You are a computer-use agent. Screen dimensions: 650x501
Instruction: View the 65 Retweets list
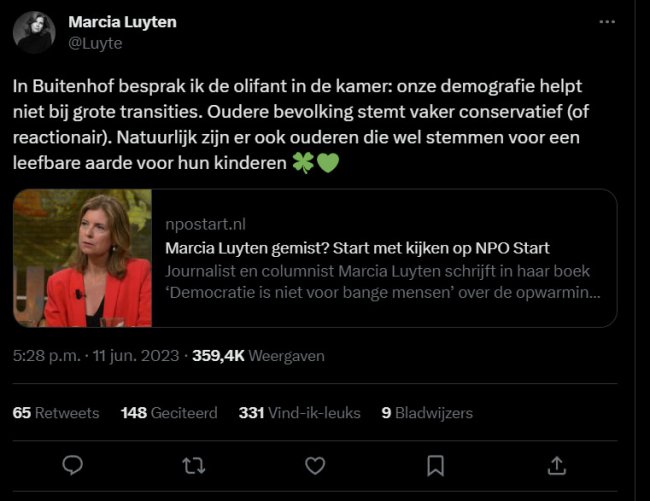pyautogui.click(x=55, y=413)
